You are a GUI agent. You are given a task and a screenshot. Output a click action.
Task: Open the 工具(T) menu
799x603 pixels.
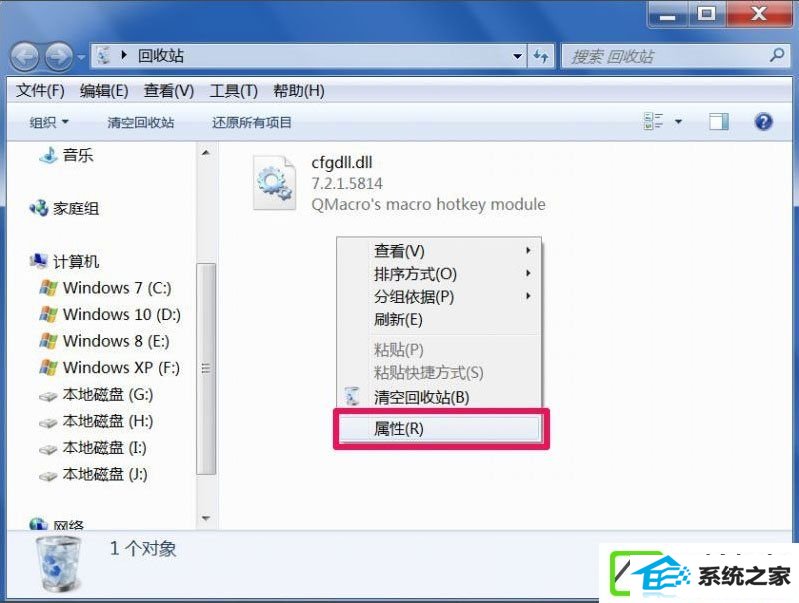click(x=233, y=91)
